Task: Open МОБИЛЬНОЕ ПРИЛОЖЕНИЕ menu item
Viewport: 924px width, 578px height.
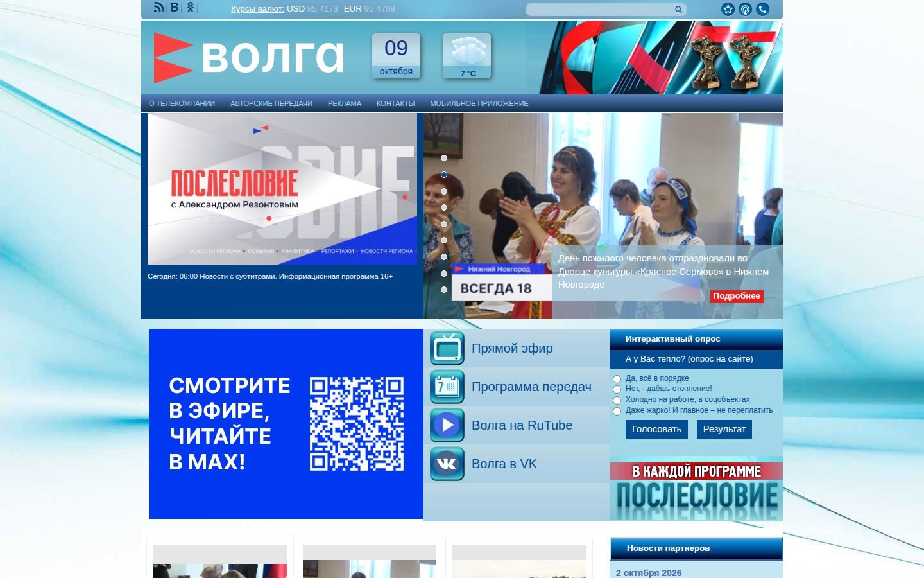Action: (x=479, y=103)
